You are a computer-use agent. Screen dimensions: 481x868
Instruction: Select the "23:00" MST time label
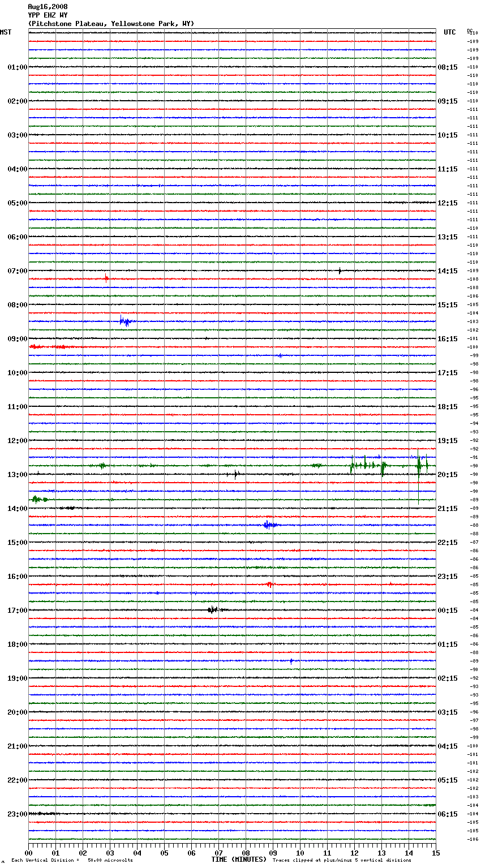(18, 814)
